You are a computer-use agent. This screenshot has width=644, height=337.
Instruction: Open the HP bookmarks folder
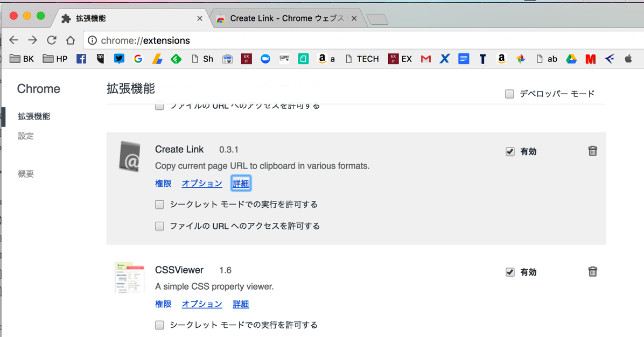click(55, 59)
